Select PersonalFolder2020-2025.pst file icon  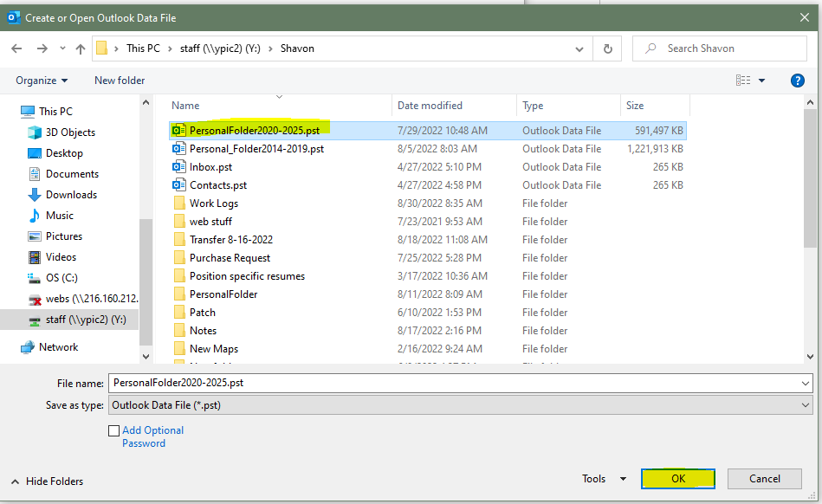[178, 131]
